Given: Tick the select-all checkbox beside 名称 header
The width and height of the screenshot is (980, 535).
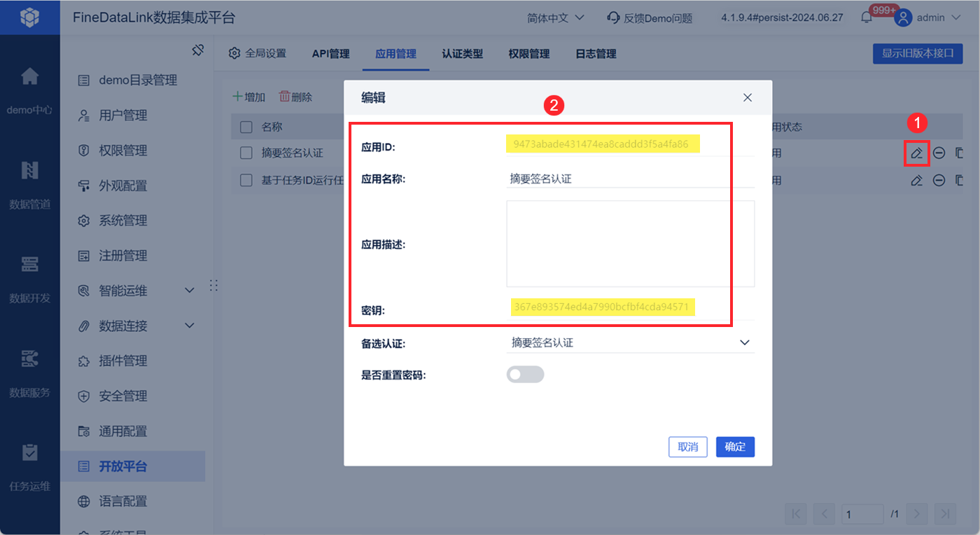Looking at the screenshot, I should click(246, 127).
